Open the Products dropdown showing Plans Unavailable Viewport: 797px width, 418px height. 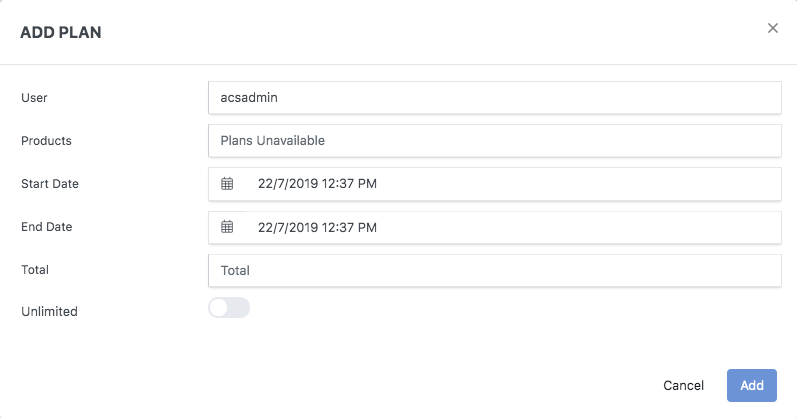pyautogui.click(x=494, y=141)
